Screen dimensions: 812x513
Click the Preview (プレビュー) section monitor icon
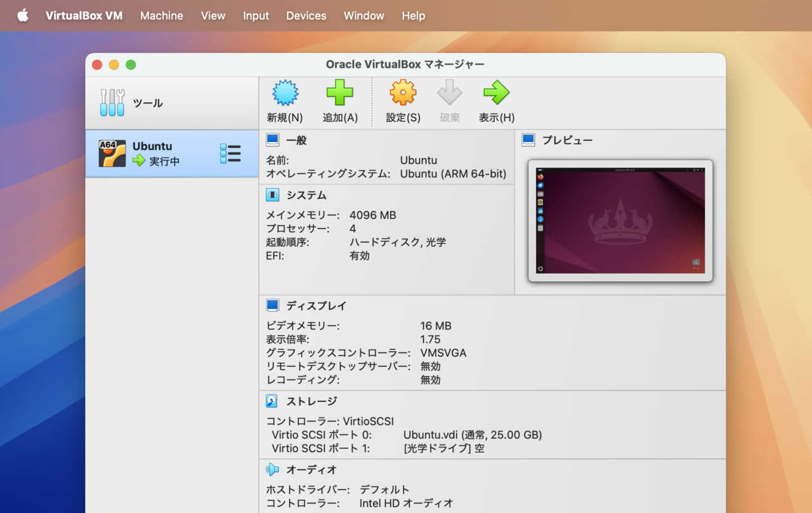tap(528, 140)
